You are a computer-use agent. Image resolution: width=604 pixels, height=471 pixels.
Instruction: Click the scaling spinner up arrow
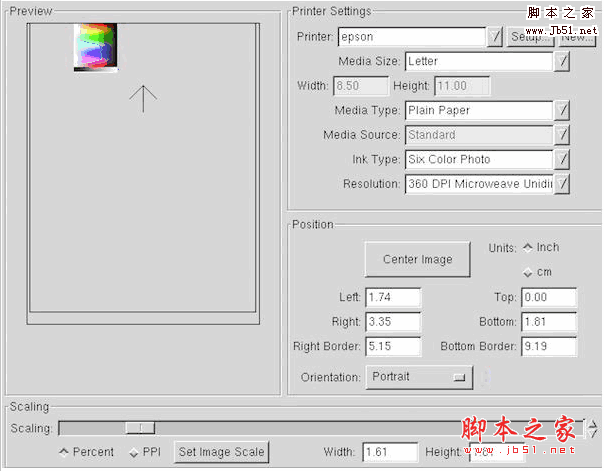[x=593, y=424]
